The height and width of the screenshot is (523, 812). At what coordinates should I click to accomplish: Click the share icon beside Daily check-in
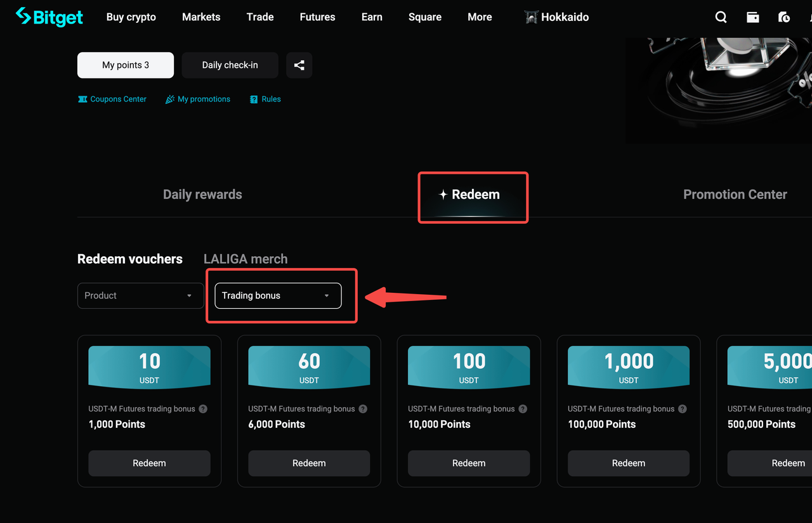299,65
